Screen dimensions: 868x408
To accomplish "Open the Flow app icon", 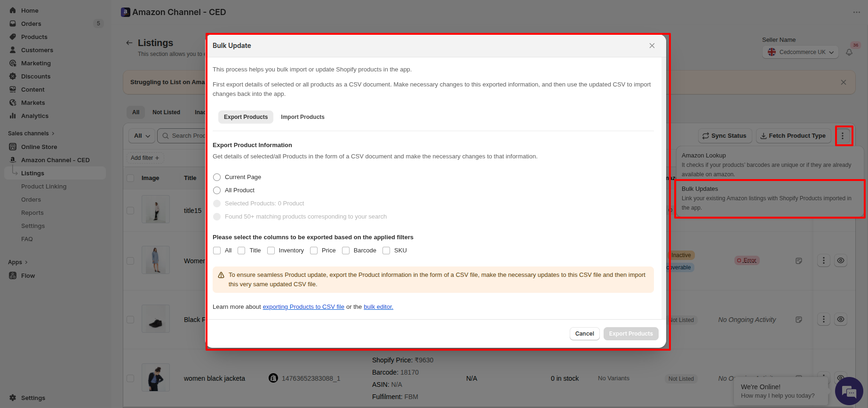I will point(13,275).
